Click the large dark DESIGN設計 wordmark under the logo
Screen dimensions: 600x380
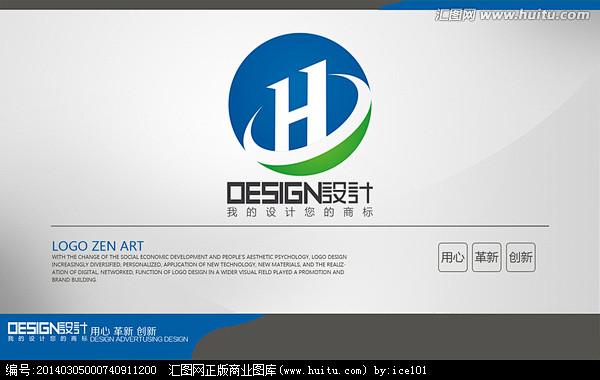tap(300, 193)
